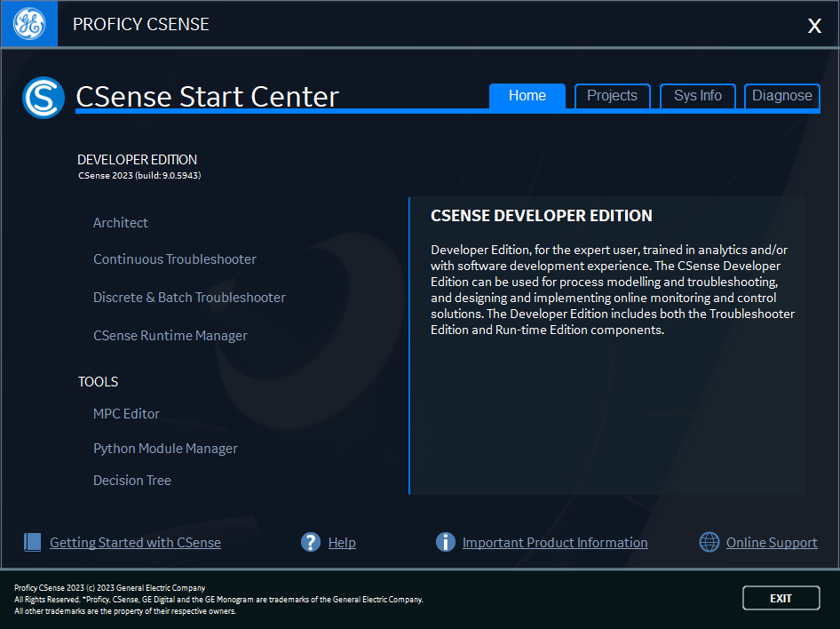840x629 pixels.
Task: Click the DEVELOPER EDITION heading
Action: click(x=137, y=160)
